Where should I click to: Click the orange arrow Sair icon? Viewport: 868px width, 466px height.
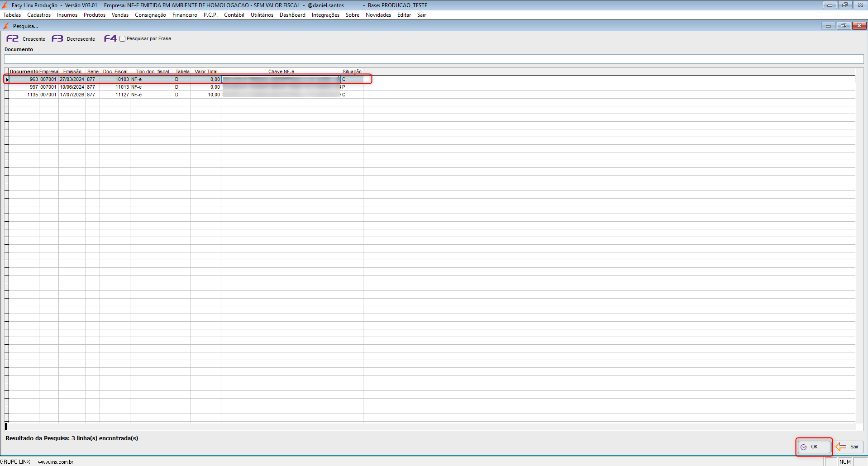(x=841, y=447)
